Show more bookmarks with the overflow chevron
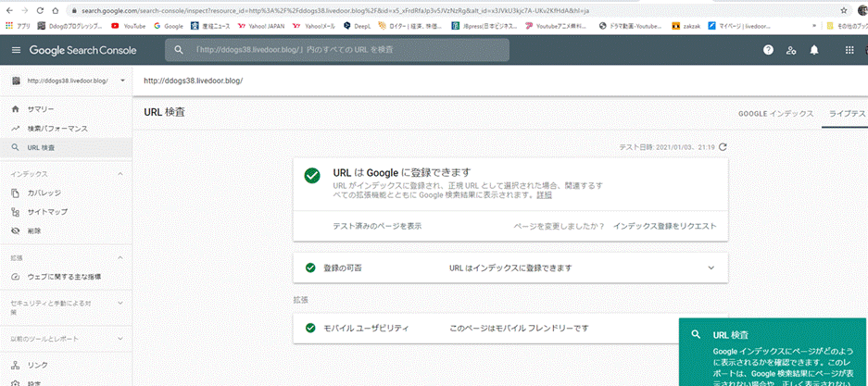The image size is (868, 386). pyautogui.click(x=813, y=25)
